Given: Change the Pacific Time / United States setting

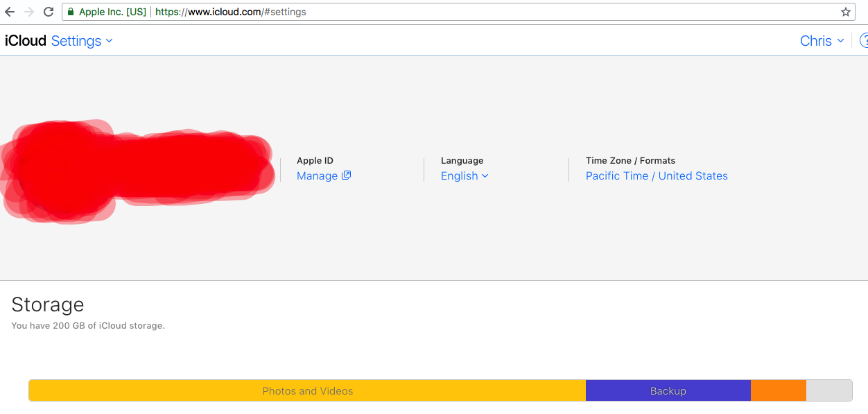Looking at the screenshot, I should (x=657, y=176).
